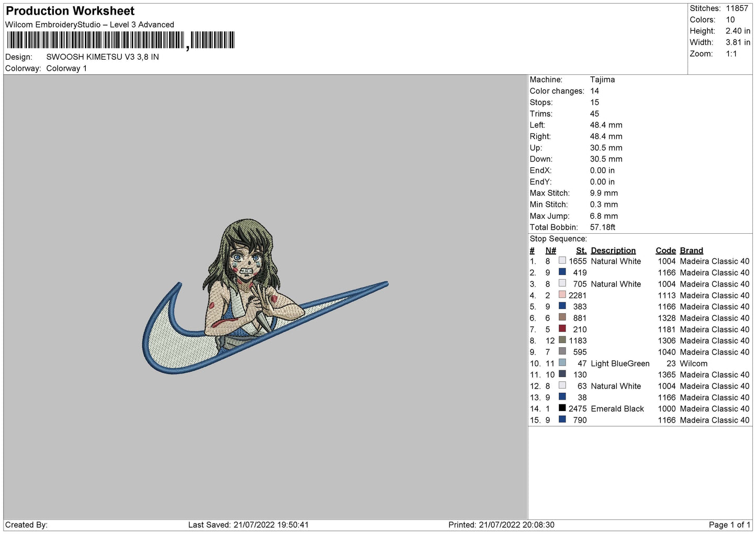Click 'Natural White' in stop row 1
The height and width of the screenshot is (534, 756).
tap(616, 261)
